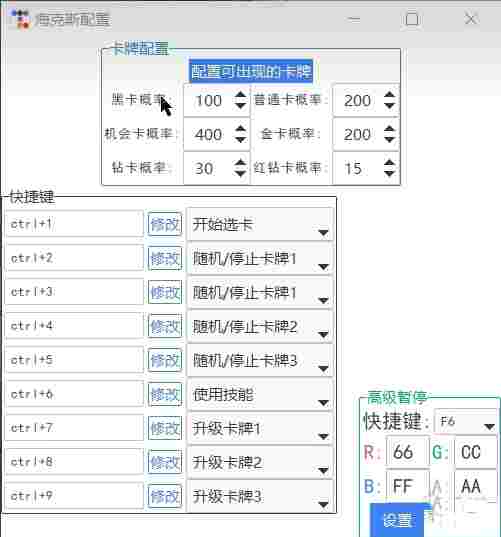Open the F6 pause hotkey dropdown
The image size is (501, 537).
pyautogui.click(x=466, y=421)
